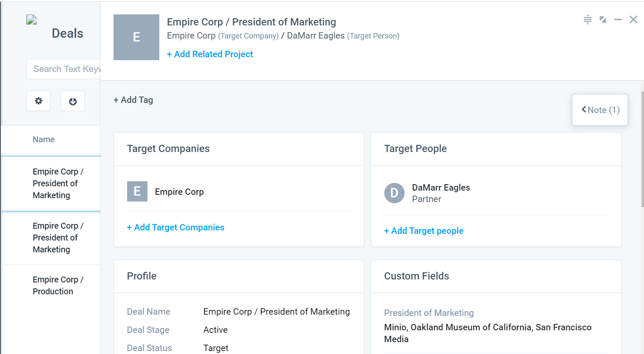Click the Name column header
Viewport: 644px width, 354px height.
click(44, 139)
